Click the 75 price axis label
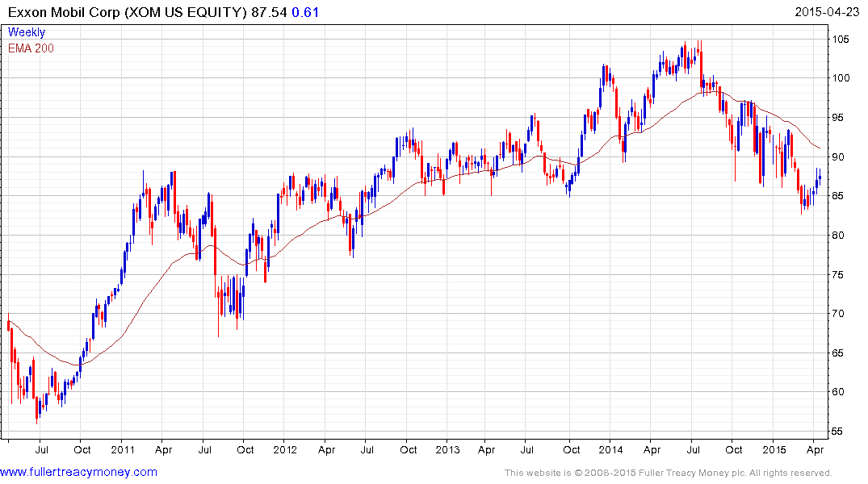 (x=838, y=275)
